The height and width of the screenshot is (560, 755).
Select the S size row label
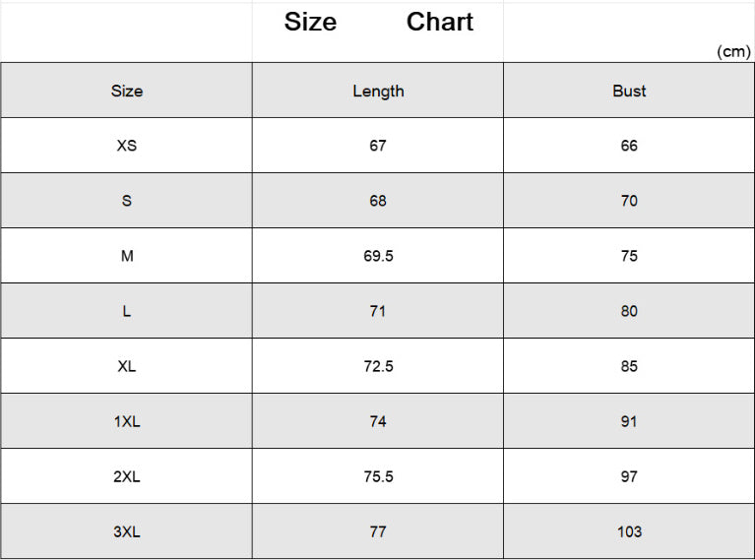(x=127, y=201)
